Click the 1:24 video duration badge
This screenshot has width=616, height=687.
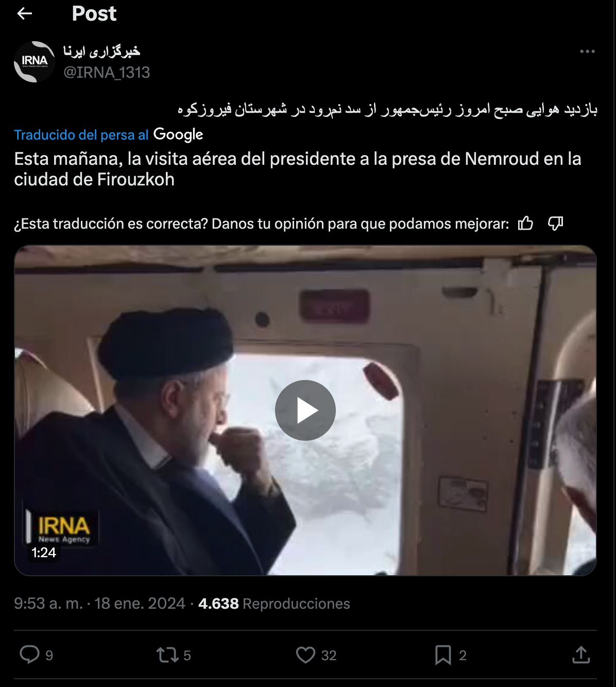click(44, 553)
